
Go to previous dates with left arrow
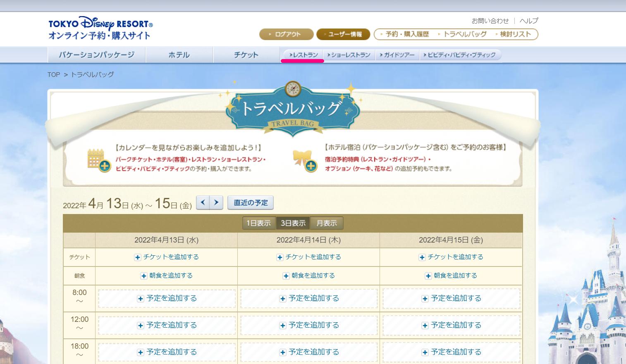pos(203,203)
